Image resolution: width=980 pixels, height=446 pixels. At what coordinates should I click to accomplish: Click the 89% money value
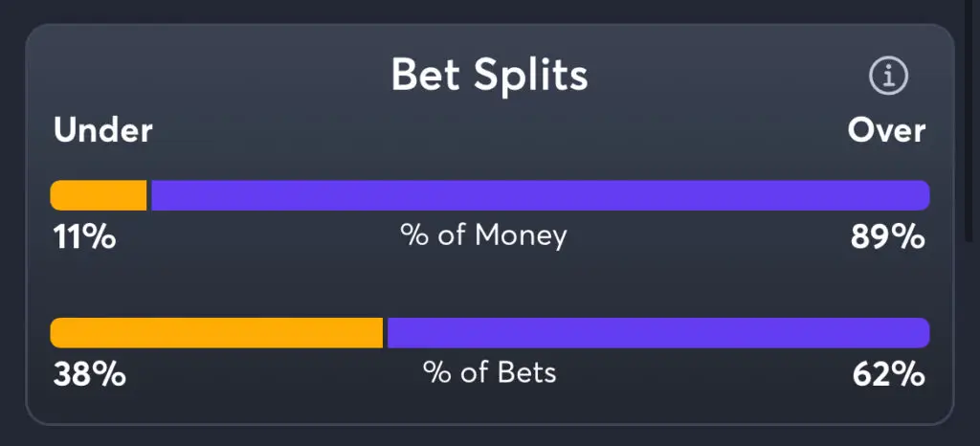click(x=888, y=236)
